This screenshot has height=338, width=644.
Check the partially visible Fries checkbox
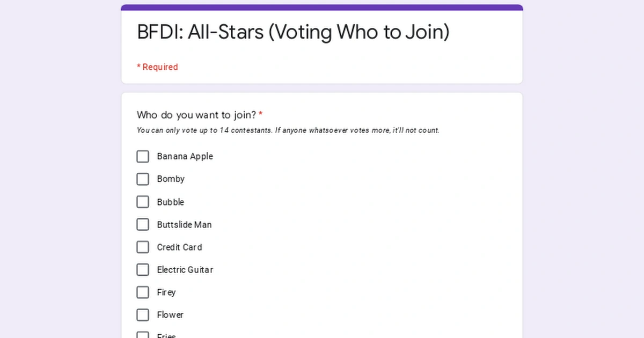pos(142,335)
